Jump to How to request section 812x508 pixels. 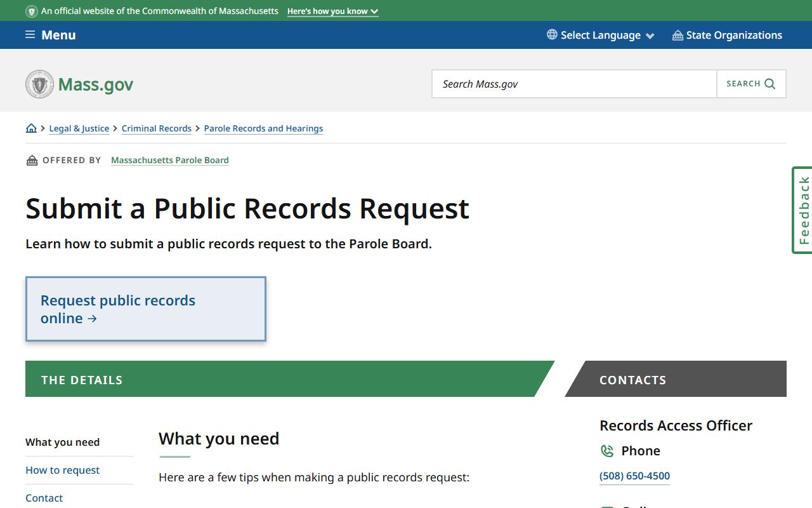[x=62, y=470]
